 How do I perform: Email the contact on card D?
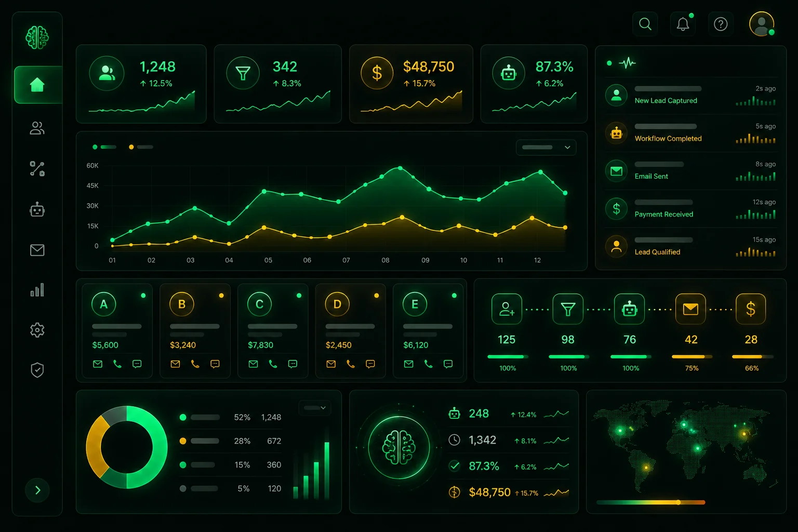[x=331, y=364]
